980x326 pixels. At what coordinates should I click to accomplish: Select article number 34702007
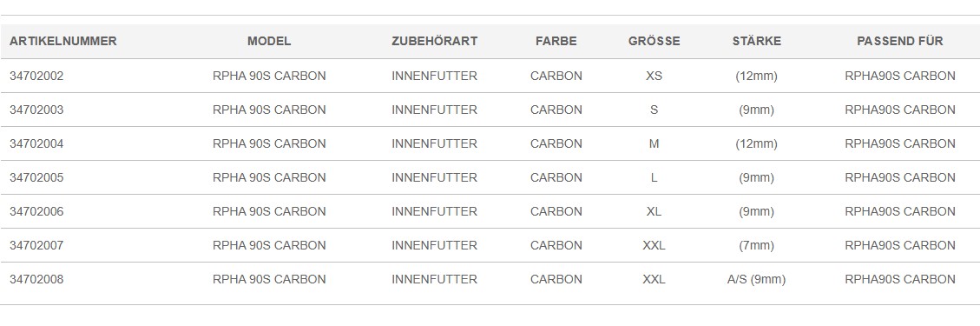(36, 245)
